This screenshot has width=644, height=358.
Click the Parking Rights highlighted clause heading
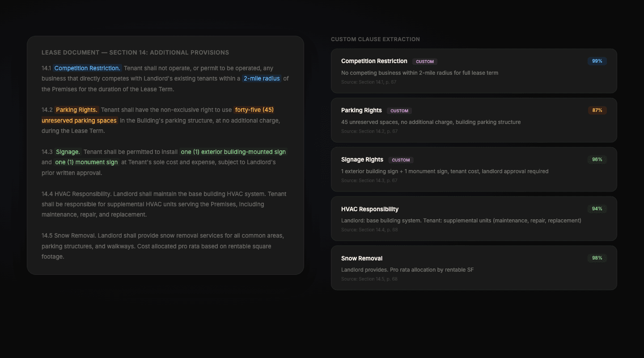pyautogui.click(x=76, y=110)
